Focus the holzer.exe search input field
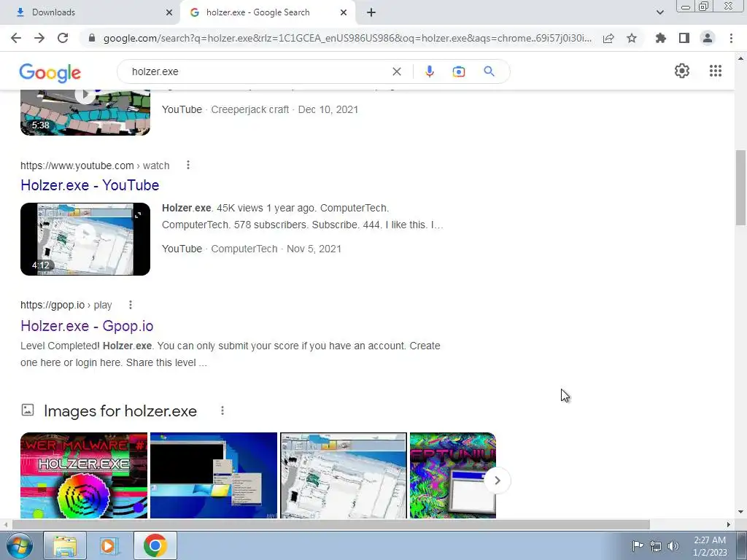The image size is (747, 560). click(258, 71)
